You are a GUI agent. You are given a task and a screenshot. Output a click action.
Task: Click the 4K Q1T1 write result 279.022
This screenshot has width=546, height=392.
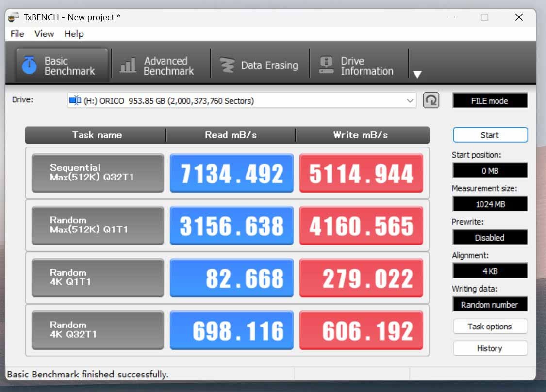[x=361, y=278]
